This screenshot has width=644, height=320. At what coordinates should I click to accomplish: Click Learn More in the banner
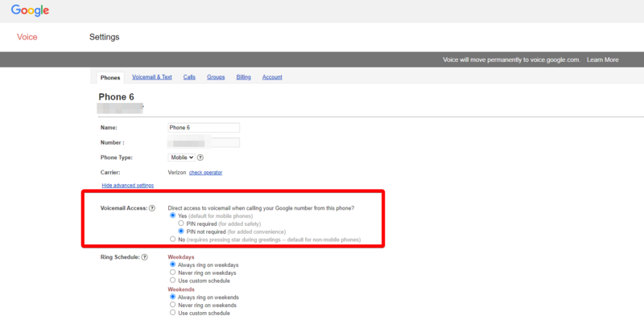point(602,59)
